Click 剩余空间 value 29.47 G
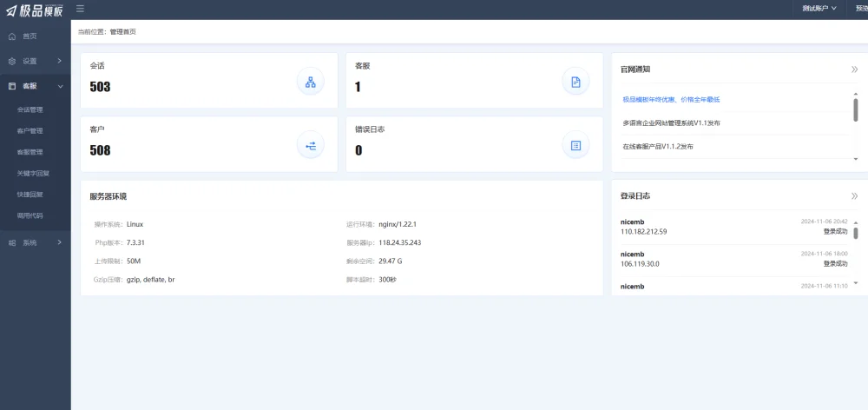 coord(391,261)
